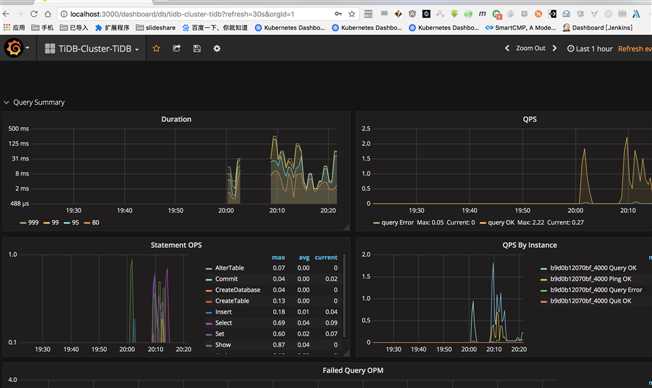Open the Duration panel title menu
652x388 pixels.
point(176,119)
